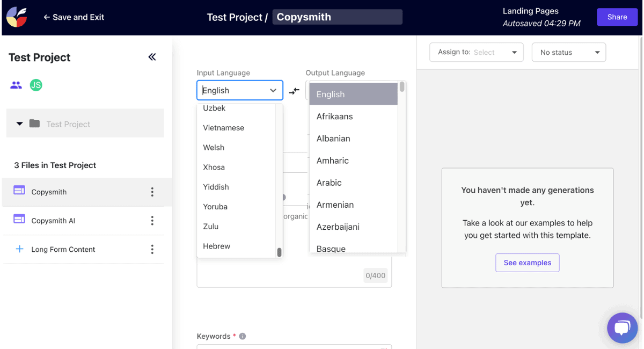Open the No status dropdown

[569, 52]
